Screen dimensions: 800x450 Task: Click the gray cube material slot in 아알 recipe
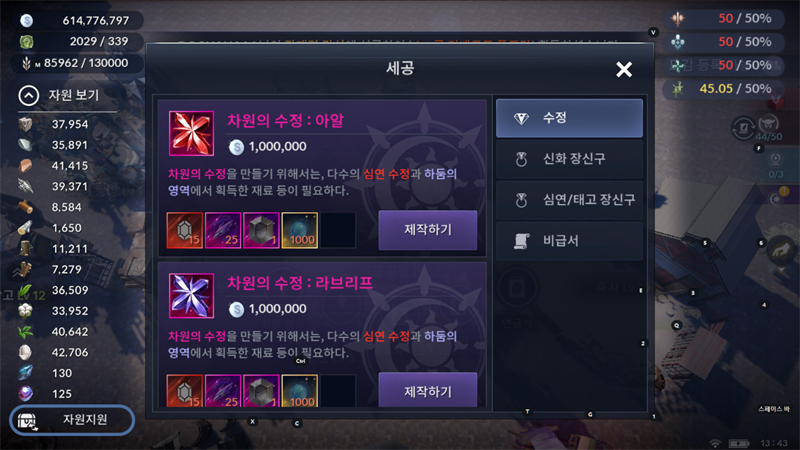261,230
